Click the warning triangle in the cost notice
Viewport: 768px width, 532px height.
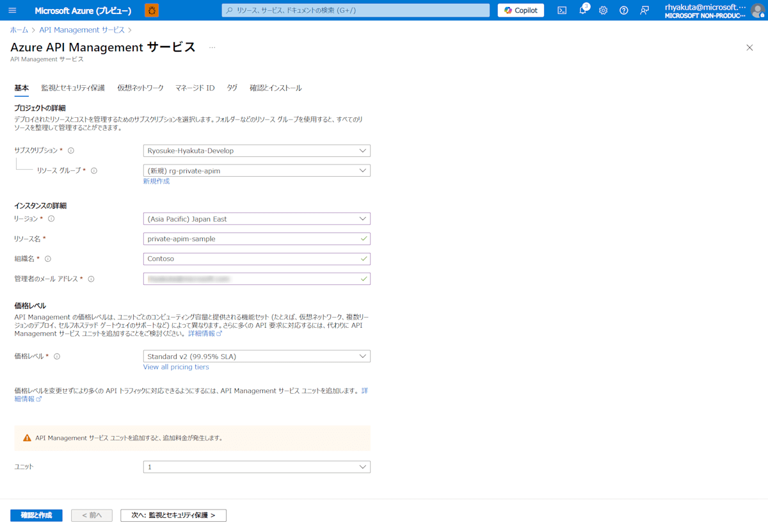pos(27,438)
